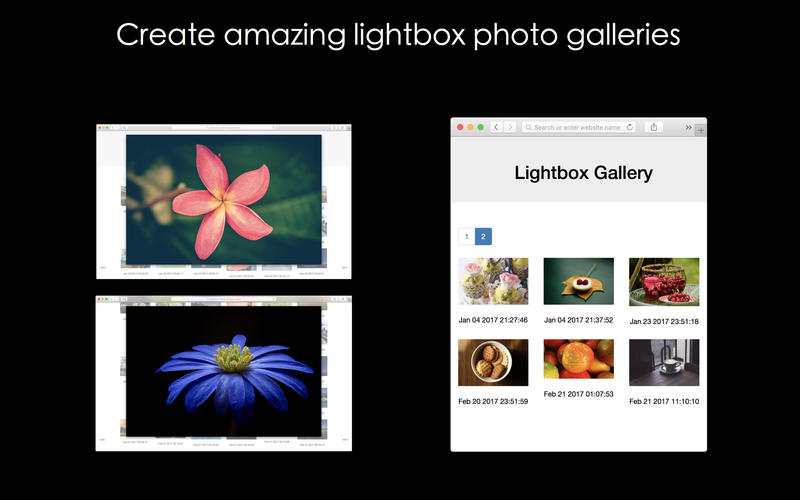Open the coffee cup by window thumbnail
This screenshot has width=800, height=500.
tap(664, 362)
